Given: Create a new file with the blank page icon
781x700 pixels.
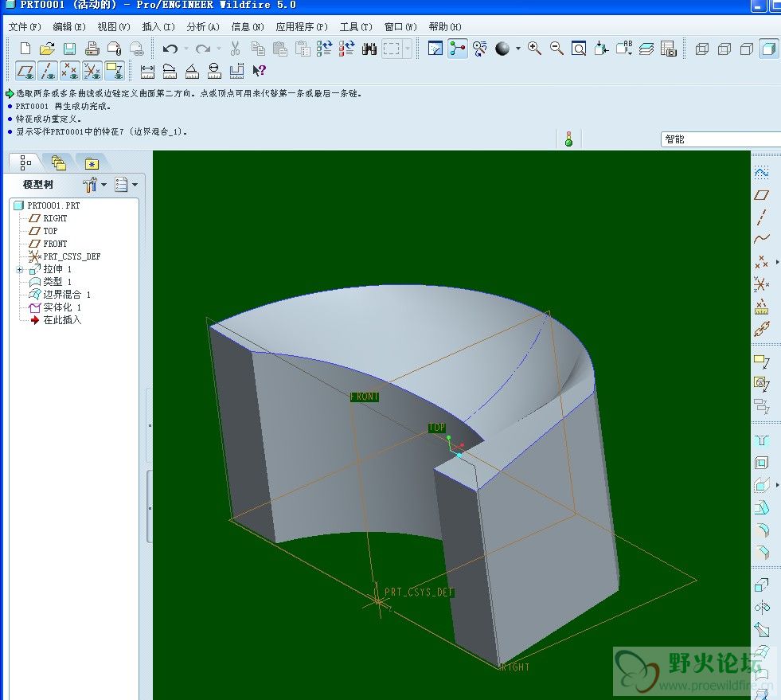Looking at the screenshot, I should 25,49.
